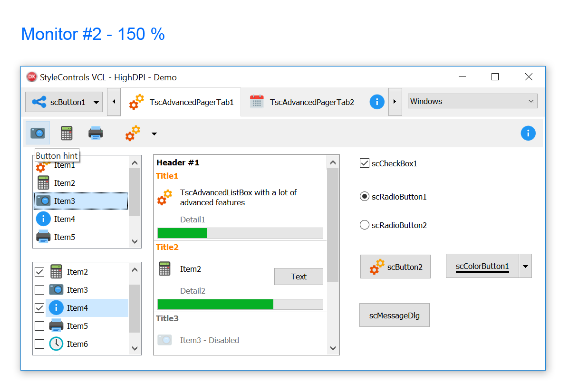Click printer icon of Item5 in checklist
This screenshot has height=392, width=569.
56,325
